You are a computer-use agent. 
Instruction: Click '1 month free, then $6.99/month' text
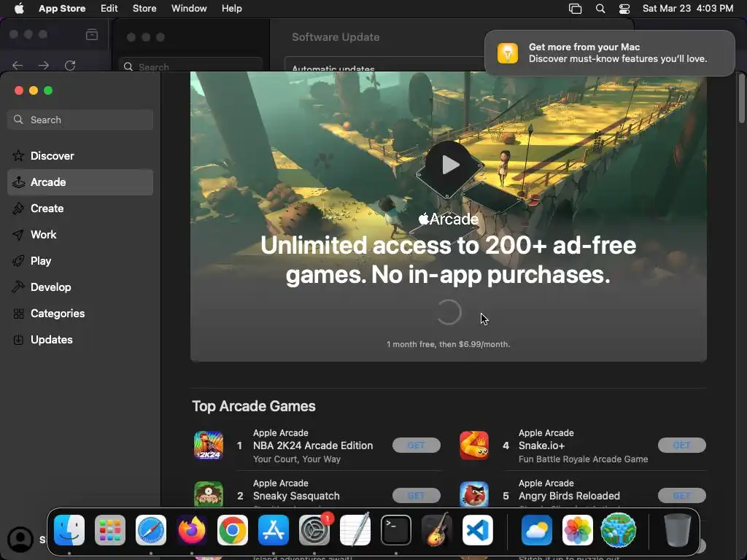point(449,344)
